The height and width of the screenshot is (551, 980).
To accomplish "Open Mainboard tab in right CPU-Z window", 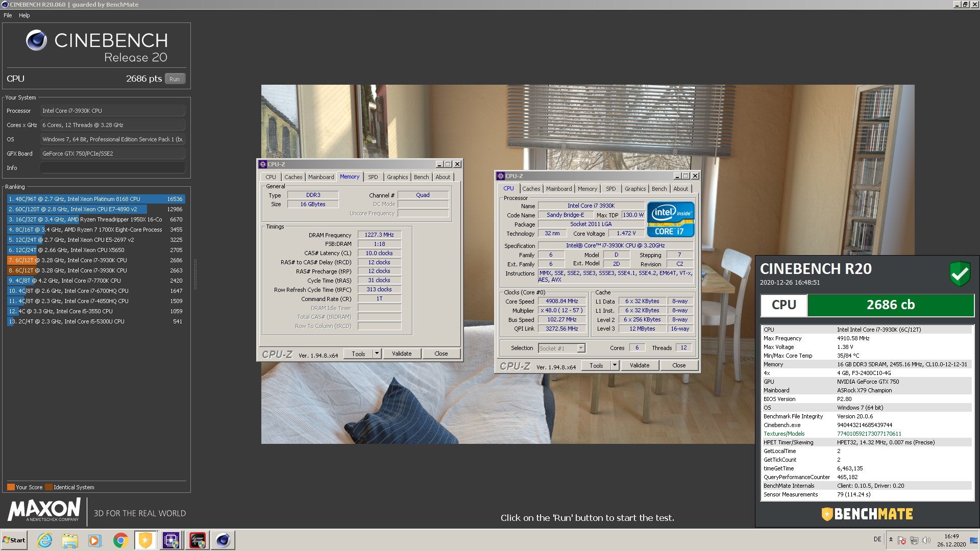I will 559,189.
